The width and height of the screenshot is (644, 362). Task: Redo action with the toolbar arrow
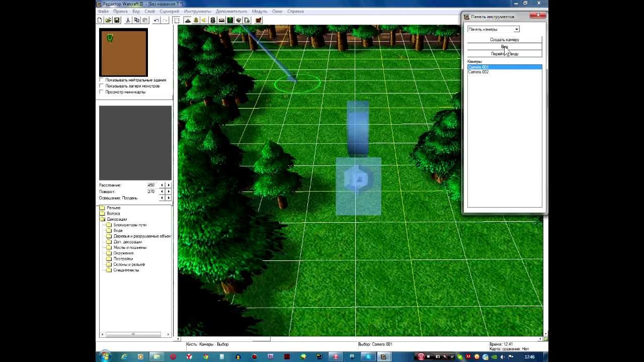click(165, 20)
